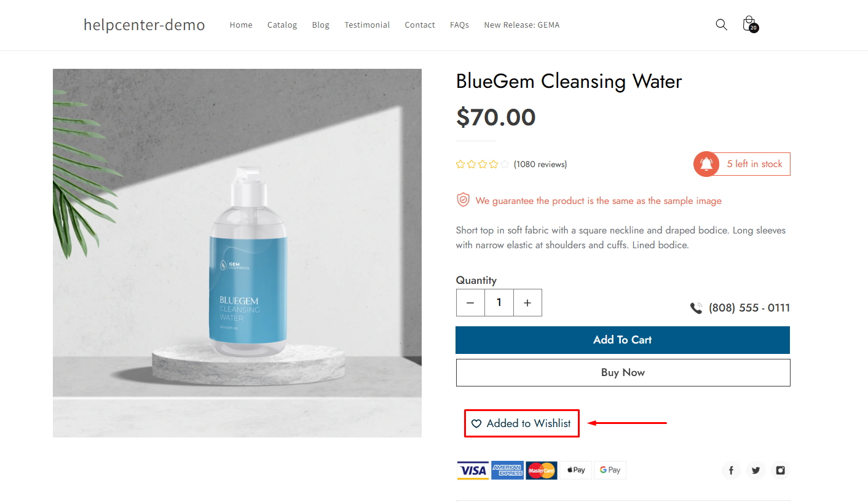Click the guarantee shield icon
This screenshot has width=868, height=502.
click(463, 200)
